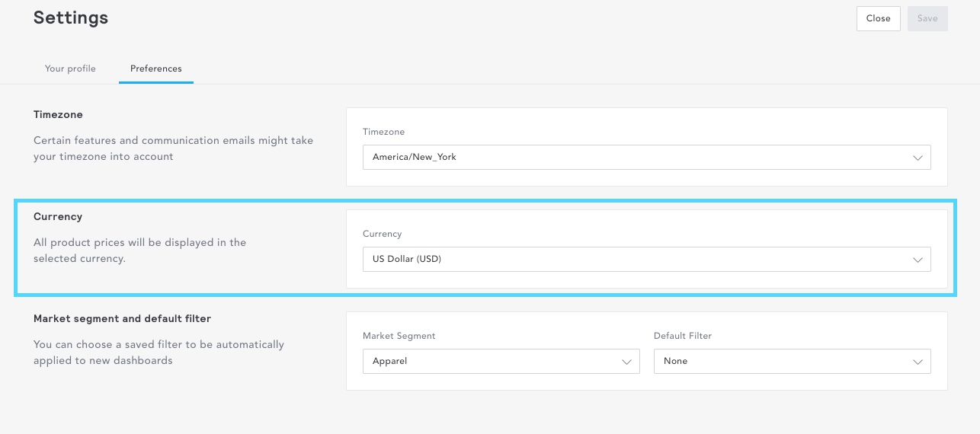Click the chevron arrow in Market Segment field
The image size is (980, 434).
626,362
